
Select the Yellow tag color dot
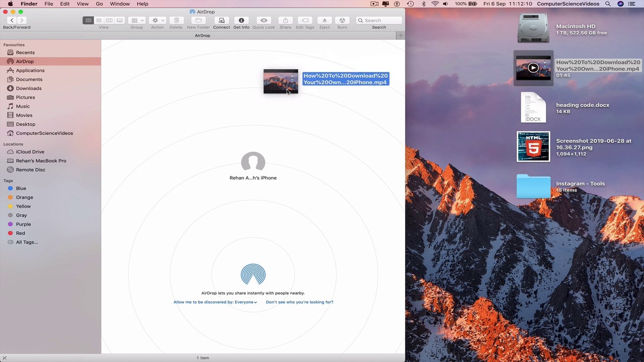tap(11, 206)
